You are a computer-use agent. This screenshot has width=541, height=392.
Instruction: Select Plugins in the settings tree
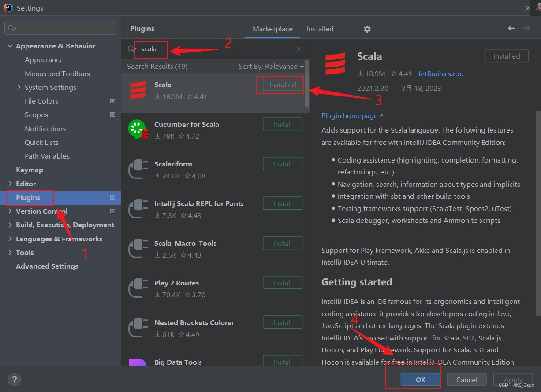60,198
